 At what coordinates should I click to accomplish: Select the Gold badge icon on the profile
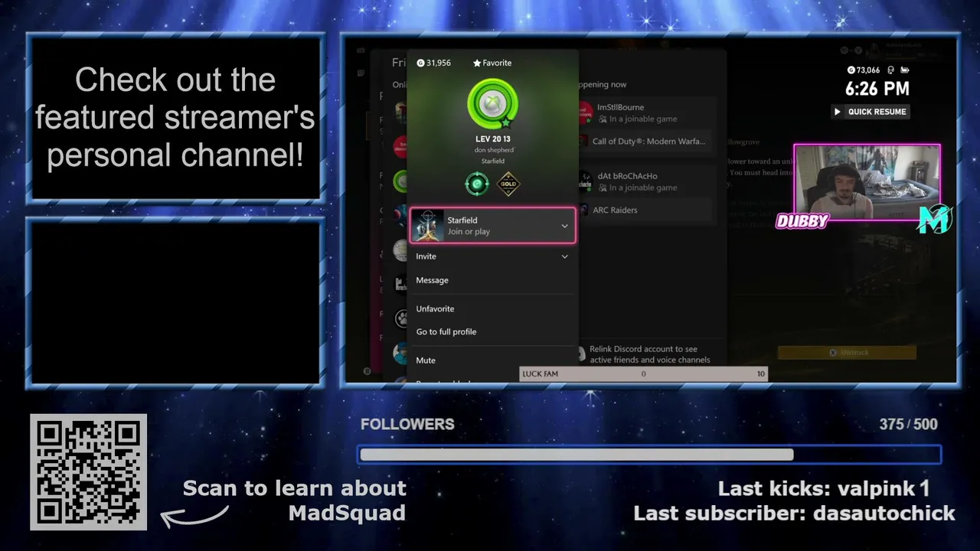pos(508,184)
